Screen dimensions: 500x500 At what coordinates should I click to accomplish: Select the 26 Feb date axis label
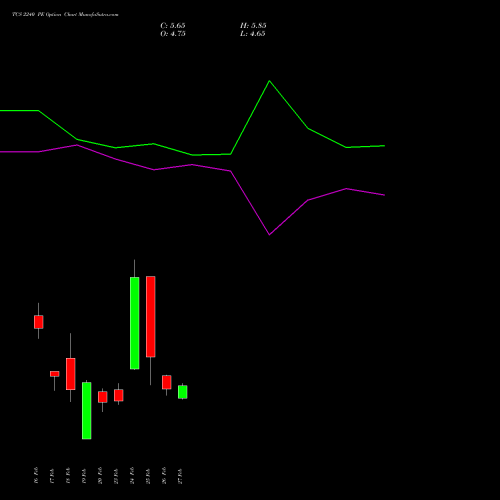pyautogui.click(x=164, y=476)
